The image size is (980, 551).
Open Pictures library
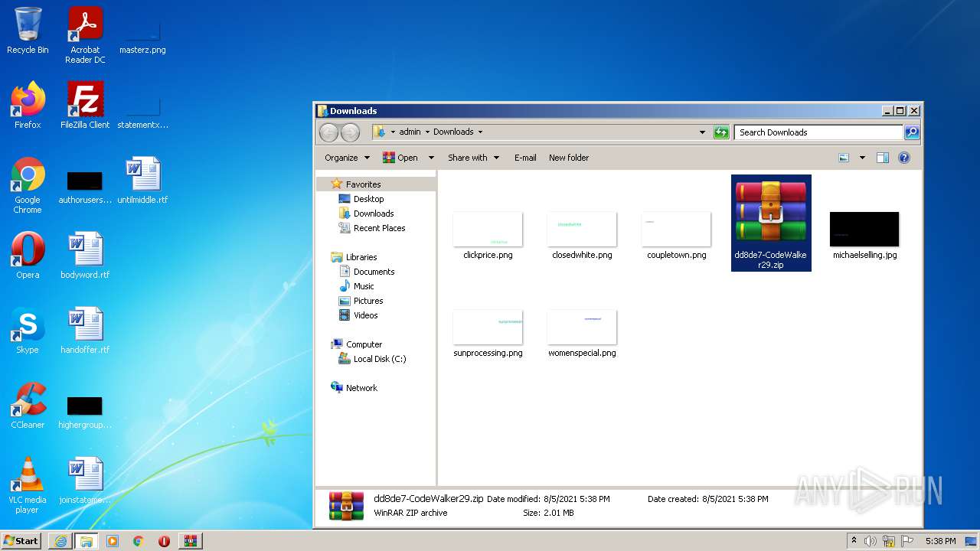(368, 301)
